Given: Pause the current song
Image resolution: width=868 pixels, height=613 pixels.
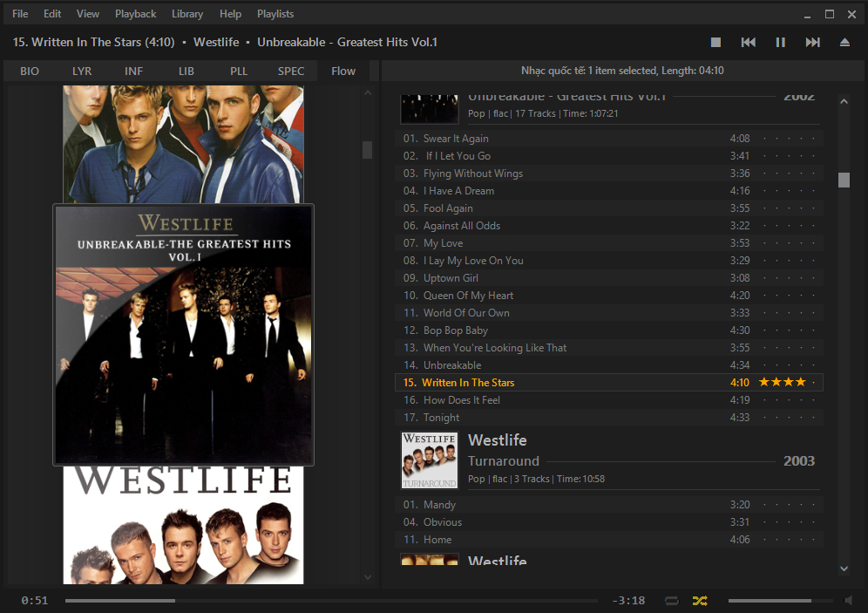Looking at the screenshot, I should click(x=781, y=42).
